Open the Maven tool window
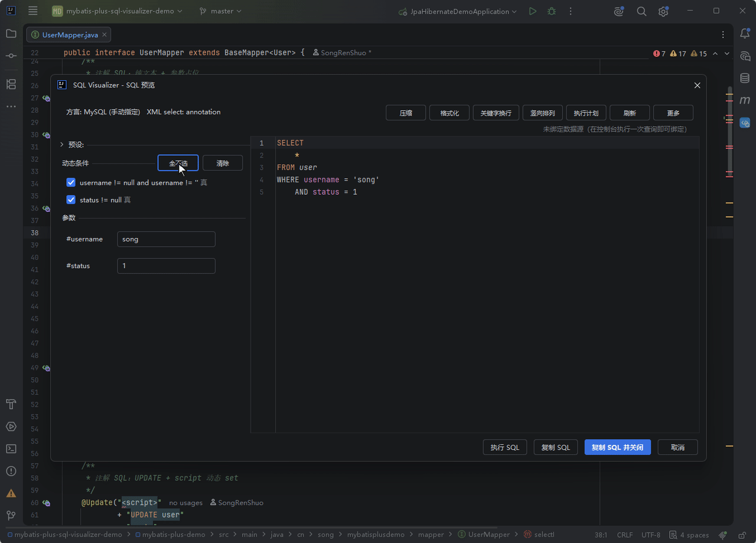This screenshot has width=756, height=543. (x=745, y=100)
